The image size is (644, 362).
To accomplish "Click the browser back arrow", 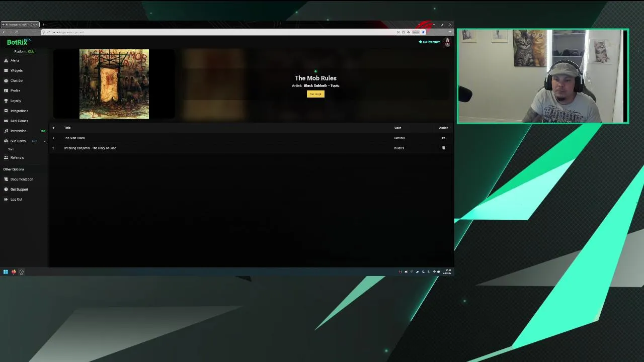I will pyautogui.click(x=4, y=32).
